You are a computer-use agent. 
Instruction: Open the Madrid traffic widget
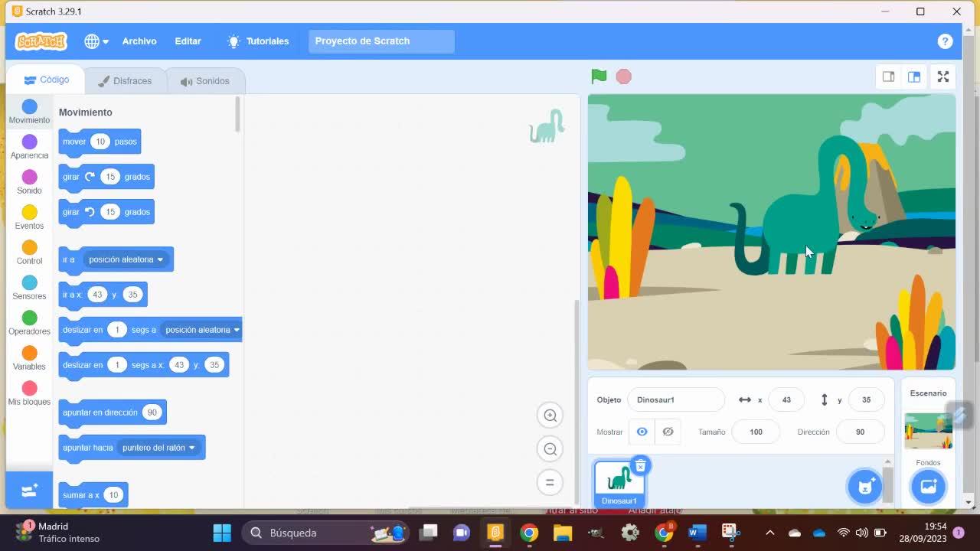pyautogui.click(x=58, y=533)
